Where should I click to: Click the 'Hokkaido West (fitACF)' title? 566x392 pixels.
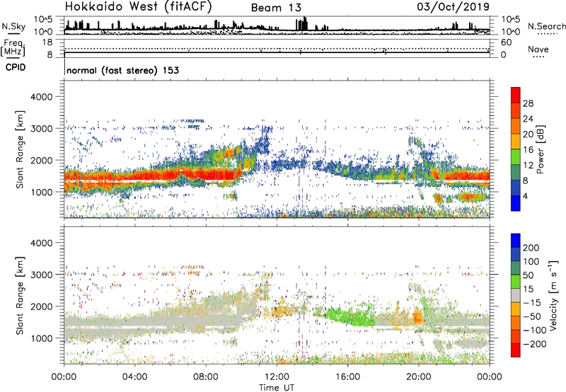pos(138,7)
